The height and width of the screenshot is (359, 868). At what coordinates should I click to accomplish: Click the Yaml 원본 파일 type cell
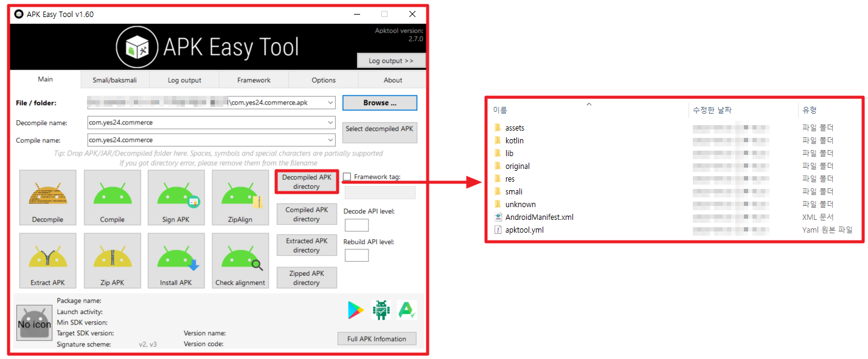point(827,230)
